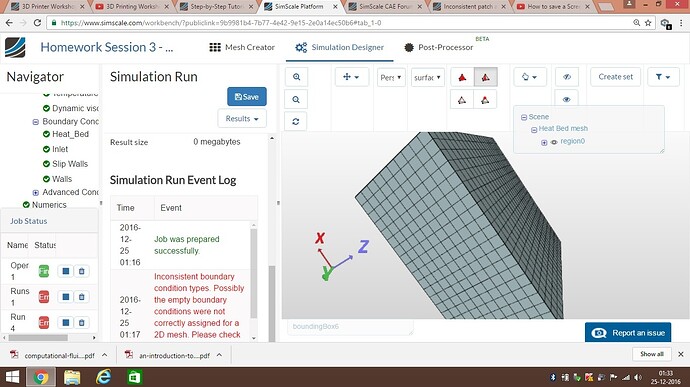This screenshot has width=690, height=387.
Task: Expand the region0 node in scene tree
Action: click(544, 142)
